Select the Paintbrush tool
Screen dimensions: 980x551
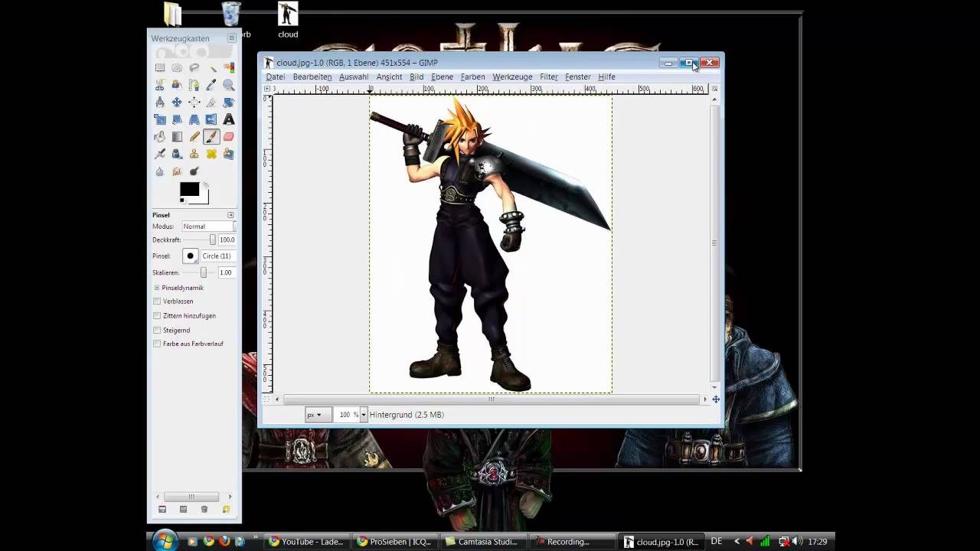[x=211, y=136]
